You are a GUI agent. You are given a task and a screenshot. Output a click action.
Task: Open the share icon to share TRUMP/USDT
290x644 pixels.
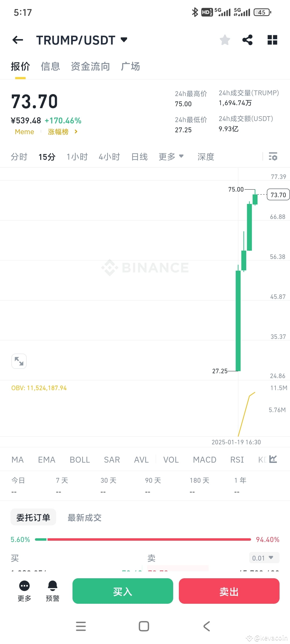pyautogui.click(x=247, y=40)
